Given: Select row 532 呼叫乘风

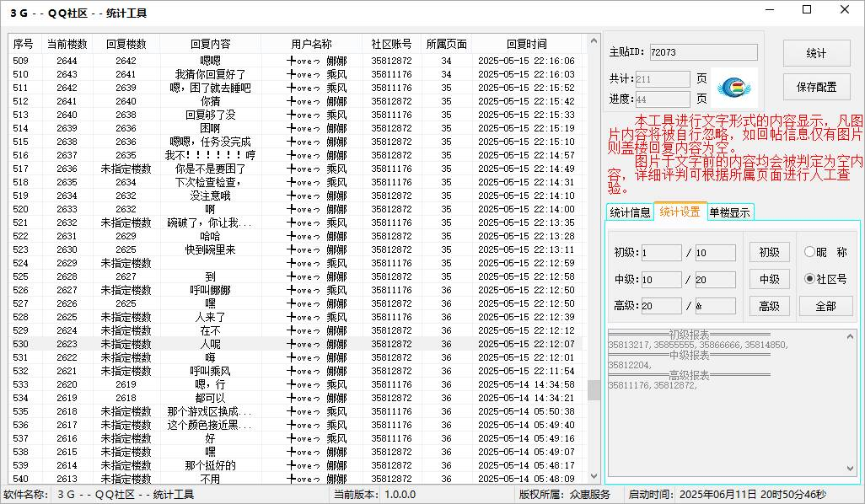Looking at the screenshot, I should coord(294,371).
